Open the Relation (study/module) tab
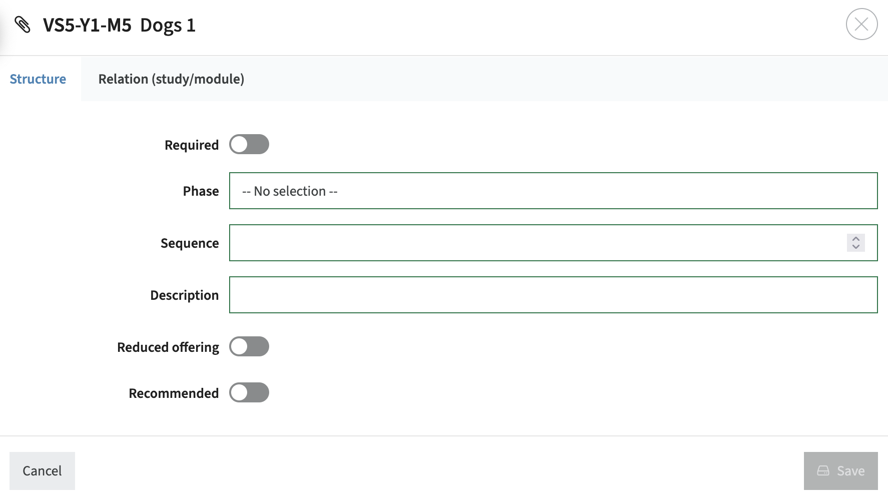This screenshot has height=498, width=888. [x=171, y=79]
